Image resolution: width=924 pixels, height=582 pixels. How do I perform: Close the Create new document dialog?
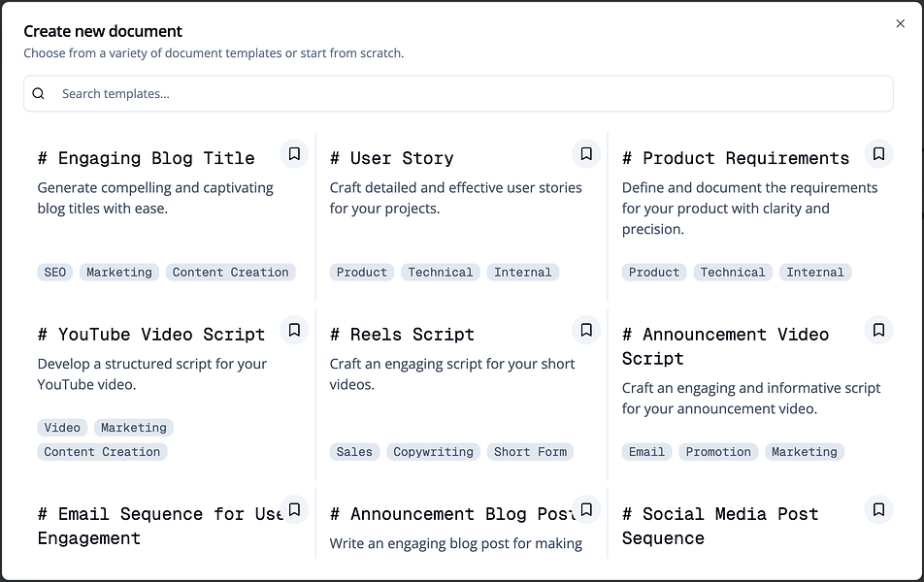[x=900, y=24]
